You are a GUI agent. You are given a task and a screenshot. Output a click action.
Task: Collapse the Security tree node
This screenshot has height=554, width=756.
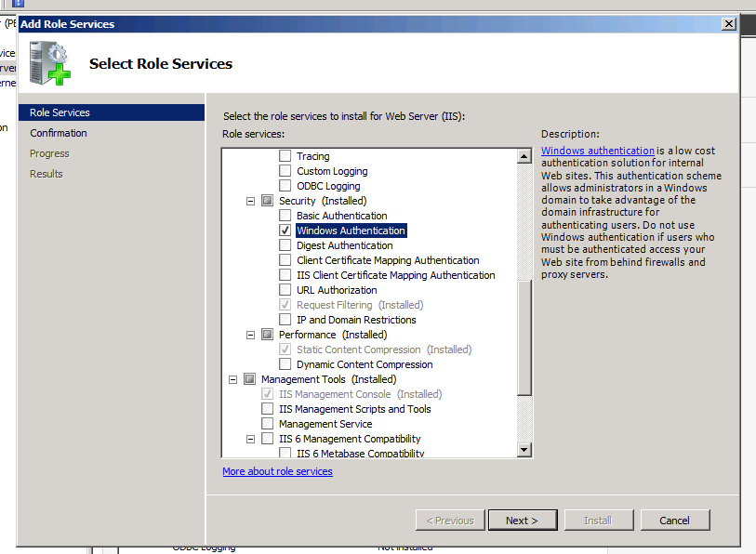pos(250,201)
